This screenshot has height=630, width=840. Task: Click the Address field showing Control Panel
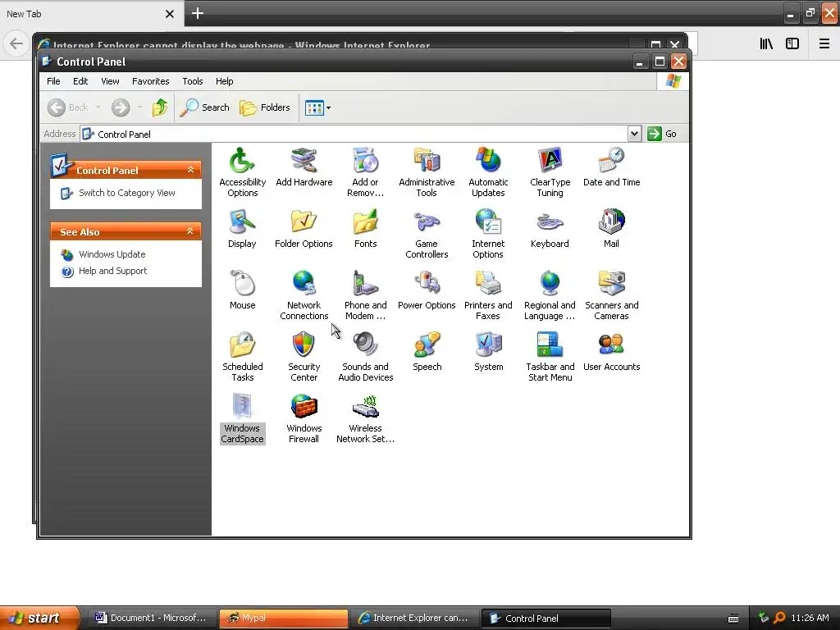tap(354, 134)
